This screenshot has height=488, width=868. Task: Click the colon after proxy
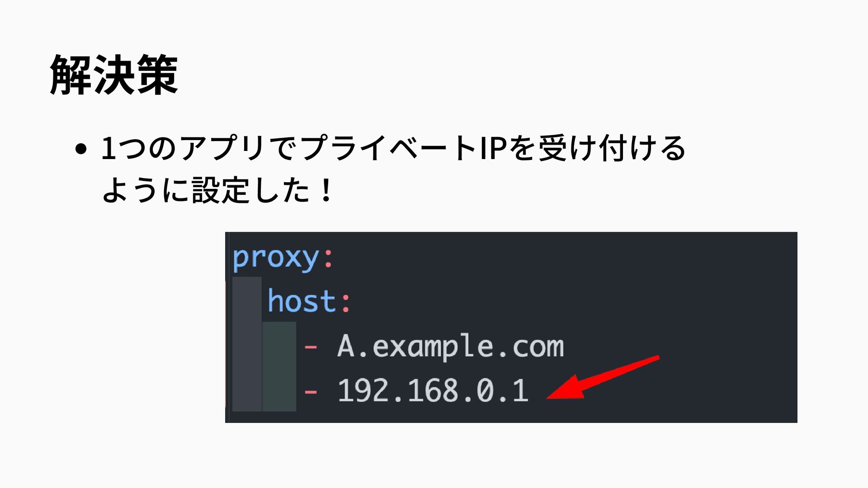pyautogui.click(x=328, y=258)
